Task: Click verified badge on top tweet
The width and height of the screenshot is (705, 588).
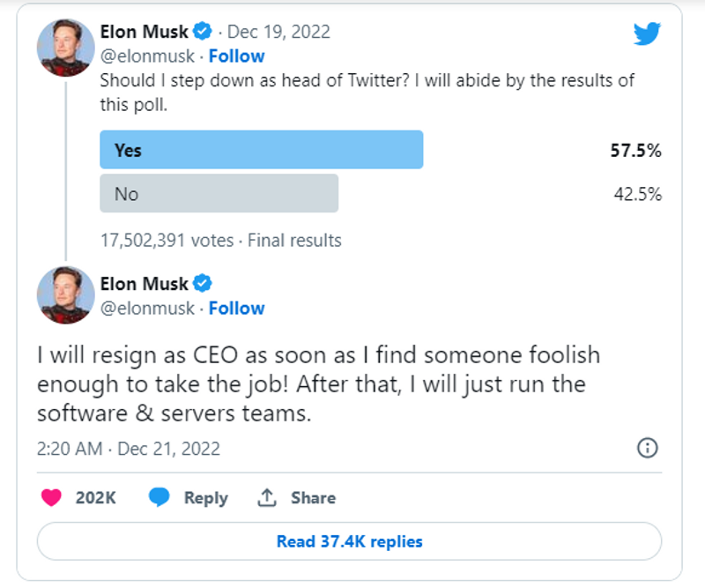Action: [203, 33]
